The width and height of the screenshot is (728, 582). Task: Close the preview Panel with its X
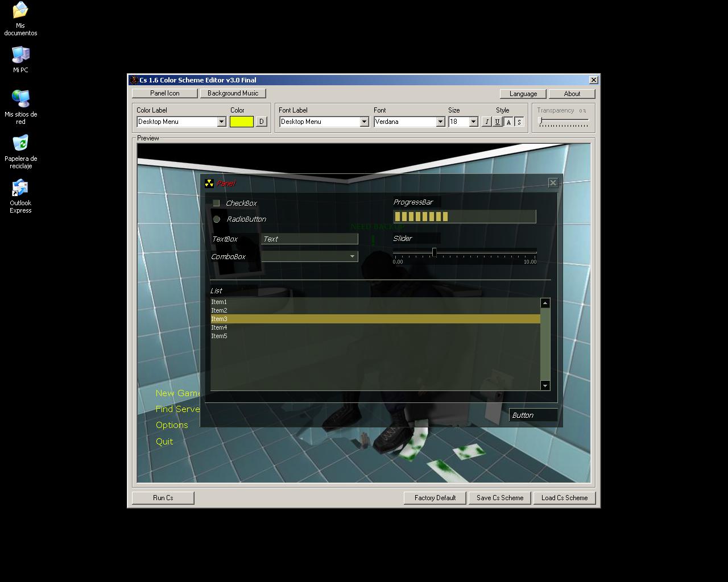click(x=553, y=182)
